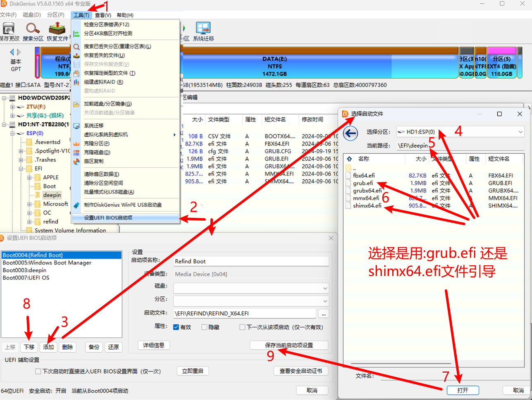
Task: Check 下次启动时直接进入UEFI BIOS设置界面
Action: tap(38, 371)
